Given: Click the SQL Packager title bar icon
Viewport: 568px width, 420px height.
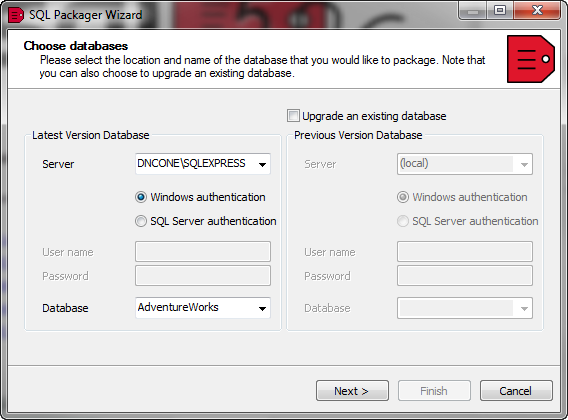Looking at the screenshot, I should [16, 15].
